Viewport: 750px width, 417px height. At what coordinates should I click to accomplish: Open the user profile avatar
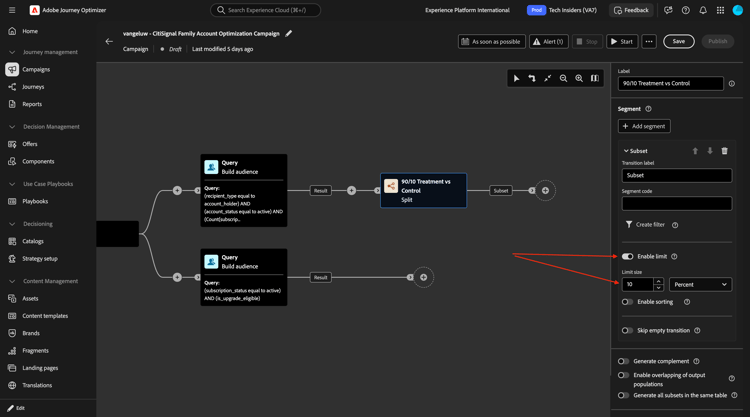738,10
